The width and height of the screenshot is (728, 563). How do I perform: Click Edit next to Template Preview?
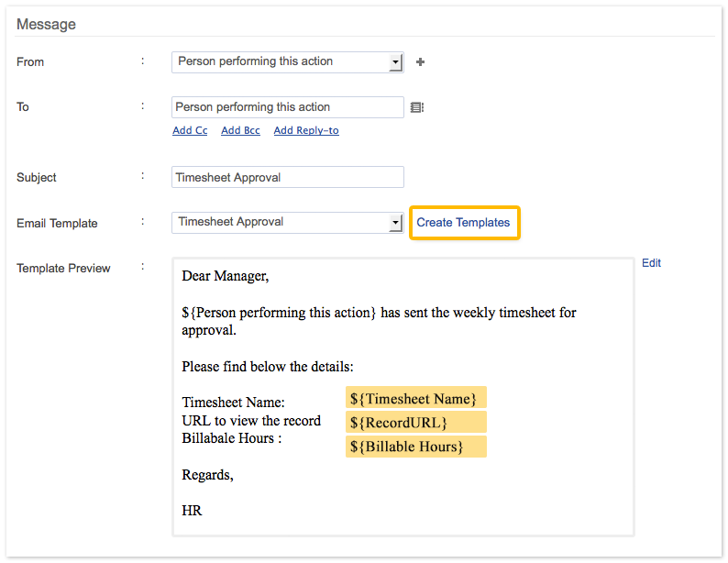(x=651, y=263)
